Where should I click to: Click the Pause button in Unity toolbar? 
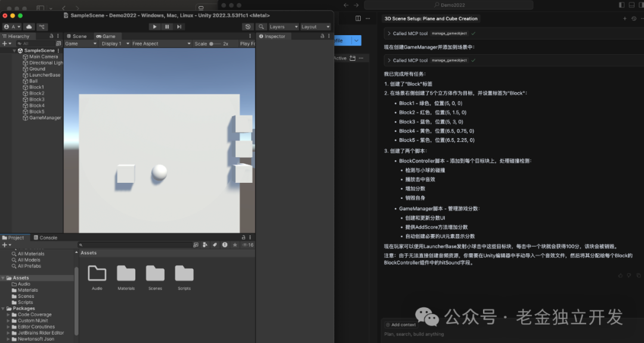click(167, 27)
